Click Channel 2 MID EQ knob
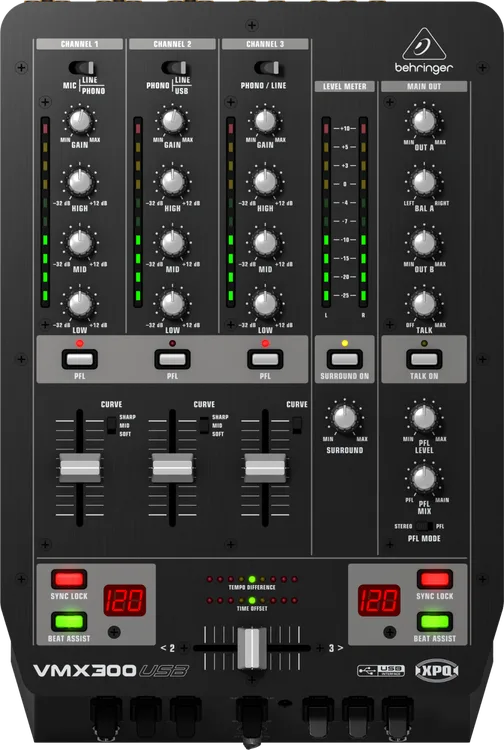The image size is (504, 750). (173, 243)
